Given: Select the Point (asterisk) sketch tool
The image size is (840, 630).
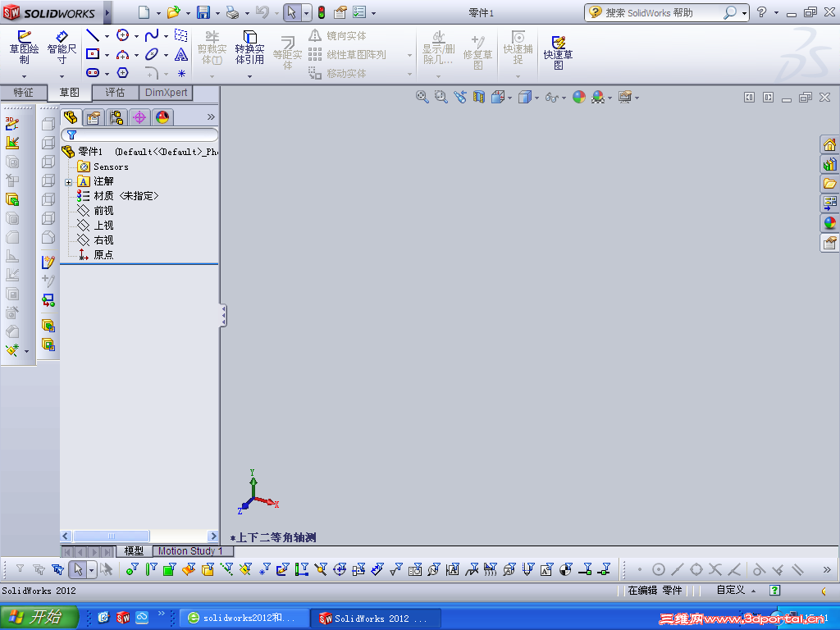Looking at the screenshot, I should 181,73.
